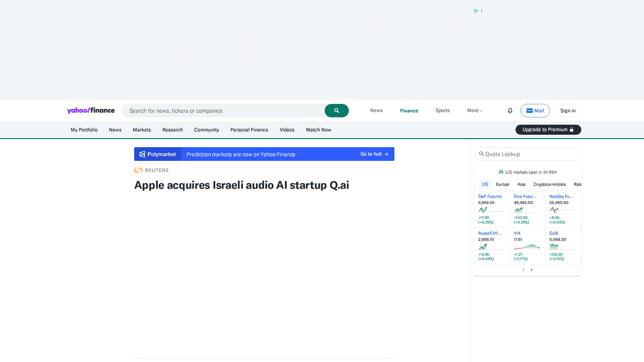Viewport: 644px width, 362px height.
Task: Open the Markets navigation menu
Action: pyautogui.click(x=142, y=130)
